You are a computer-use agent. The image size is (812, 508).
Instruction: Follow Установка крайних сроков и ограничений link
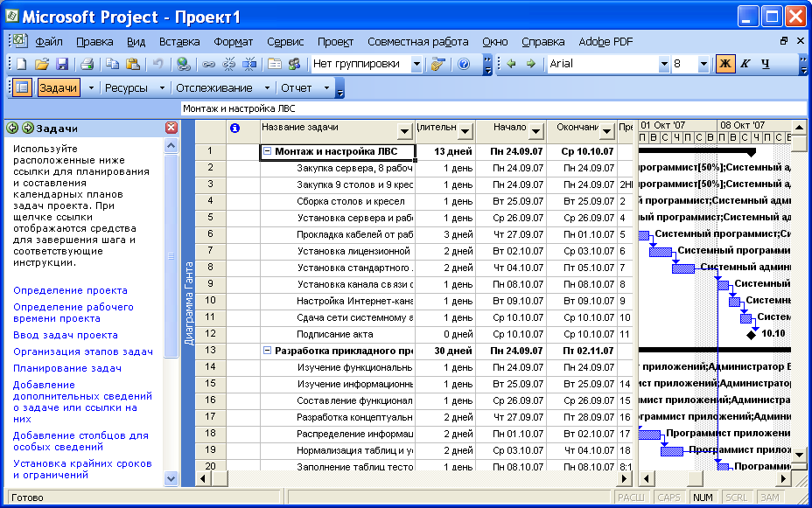click(82, 470)
